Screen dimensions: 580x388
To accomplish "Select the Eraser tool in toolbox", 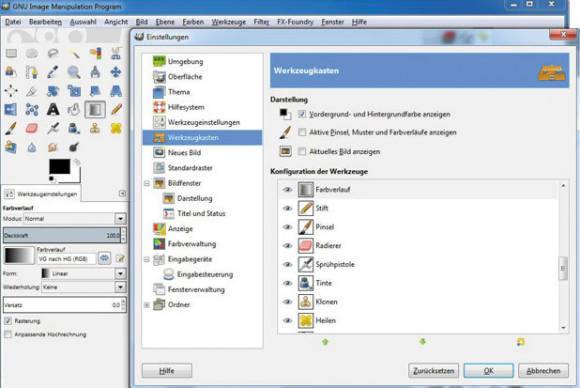I will click(x=32, y=128).
